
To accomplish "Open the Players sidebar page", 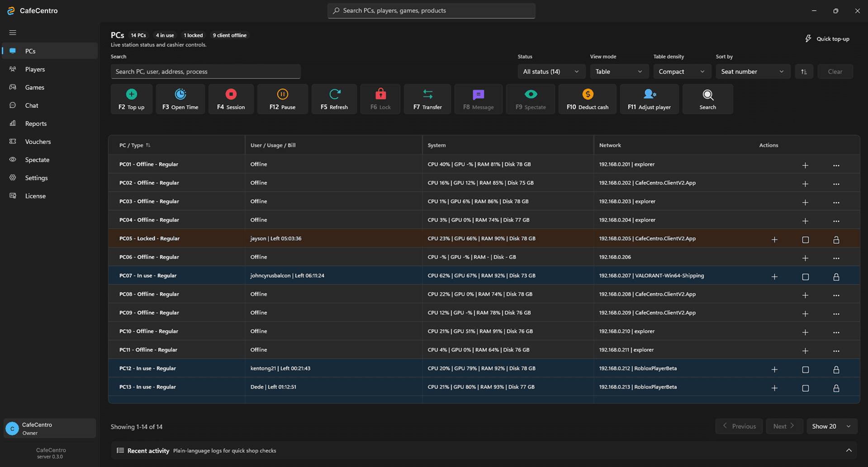I will point(50,69).
